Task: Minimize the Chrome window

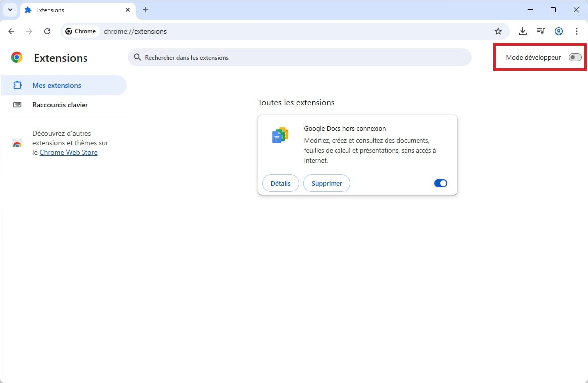Action: point(530,10)
